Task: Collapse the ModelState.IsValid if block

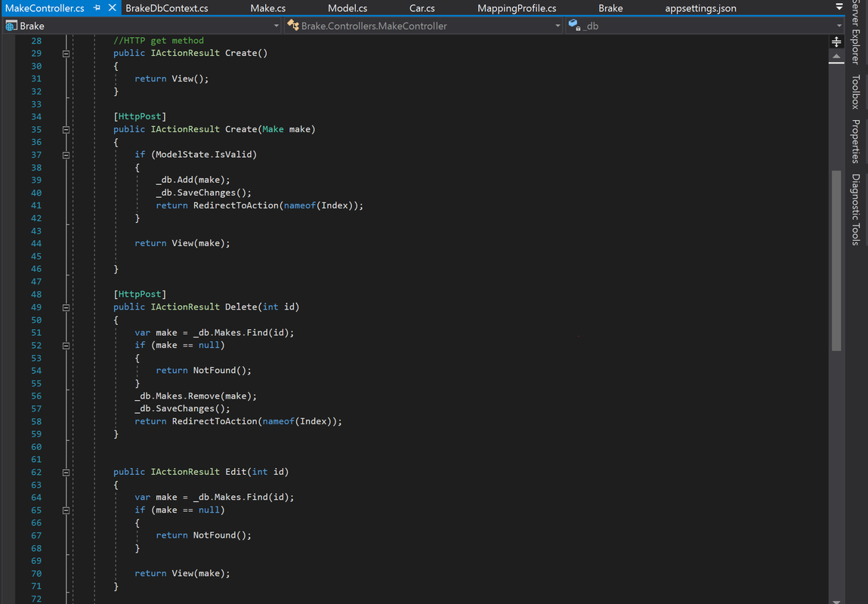Action: point(66,156)
